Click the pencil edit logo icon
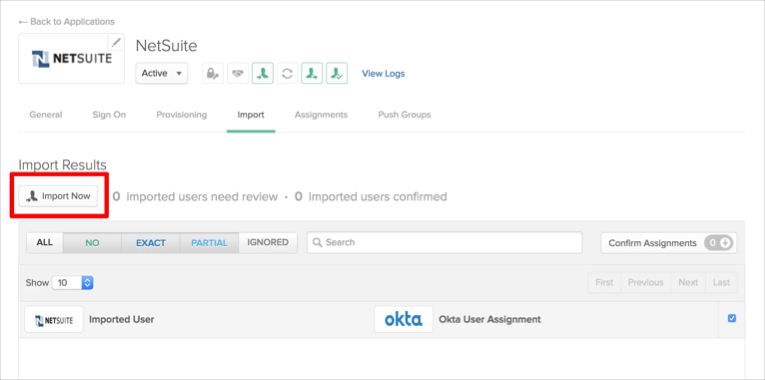765x380 pixels. (x=116, y=42)
